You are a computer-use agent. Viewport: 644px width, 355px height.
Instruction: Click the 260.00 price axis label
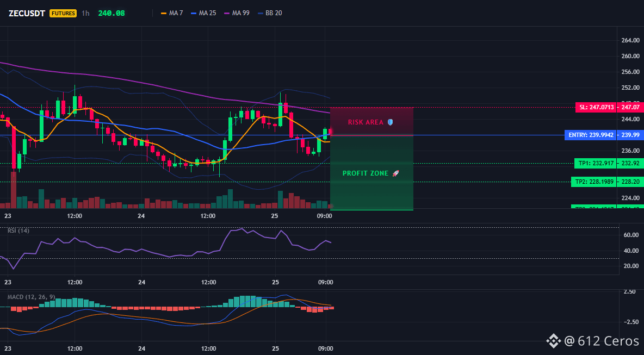pos(630,56)
